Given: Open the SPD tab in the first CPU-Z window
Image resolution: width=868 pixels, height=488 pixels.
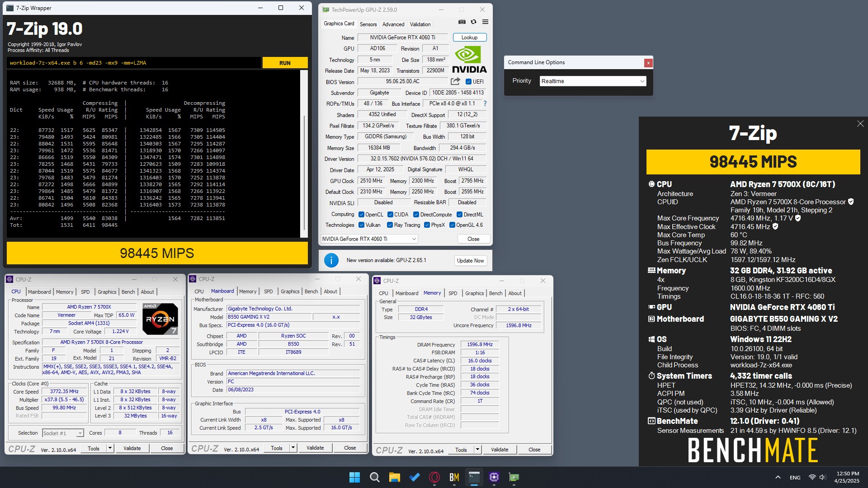Looking at the screenshot, I should click(85, 292).
